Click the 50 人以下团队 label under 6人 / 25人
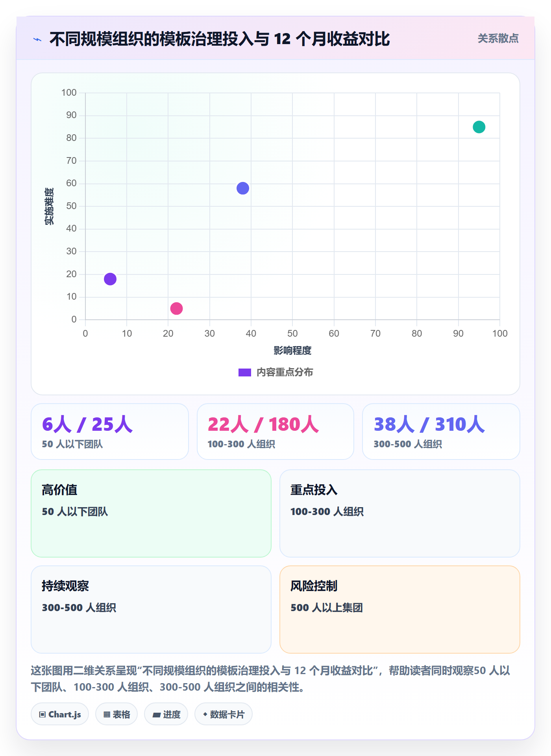551x756 pixels. point(72,444)
